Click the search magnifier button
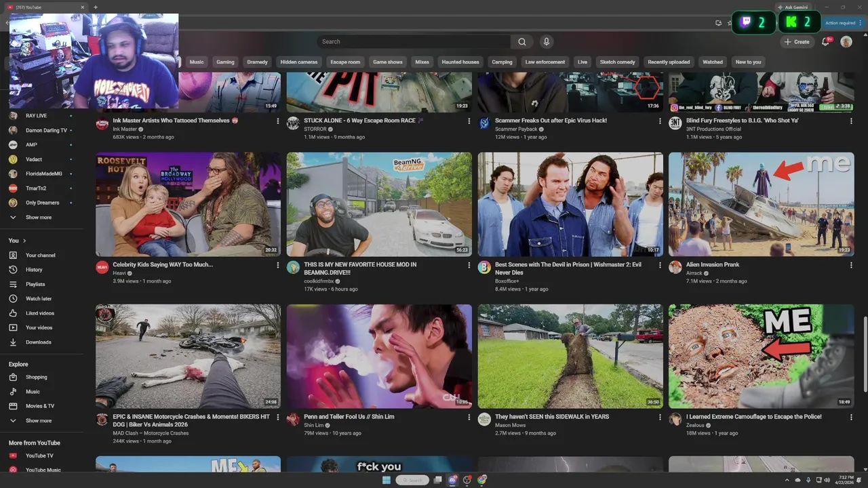The height and width of the screenshot is (488, 868). point(522,41)
